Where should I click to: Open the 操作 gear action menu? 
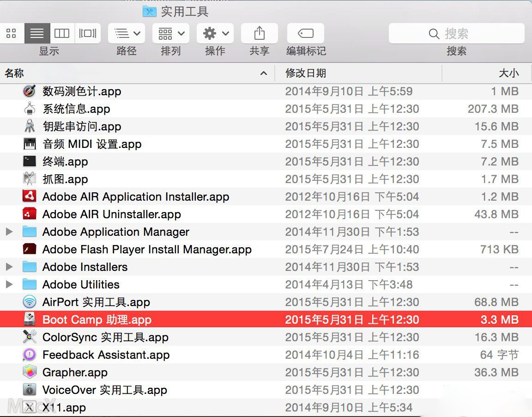(215, 33)
